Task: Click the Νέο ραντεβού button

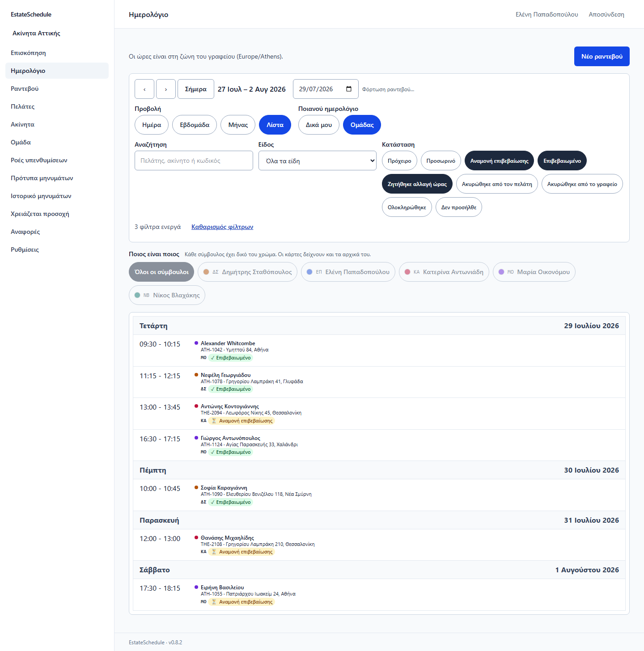Action: pos(602,56)
